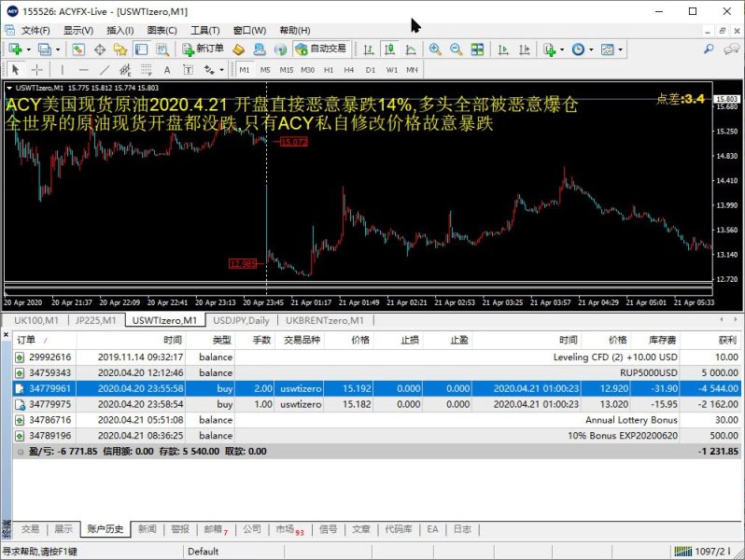Open the 邮箱 mailbox tab
Viewport: 745px width, 560px height.
pos(216,528)
